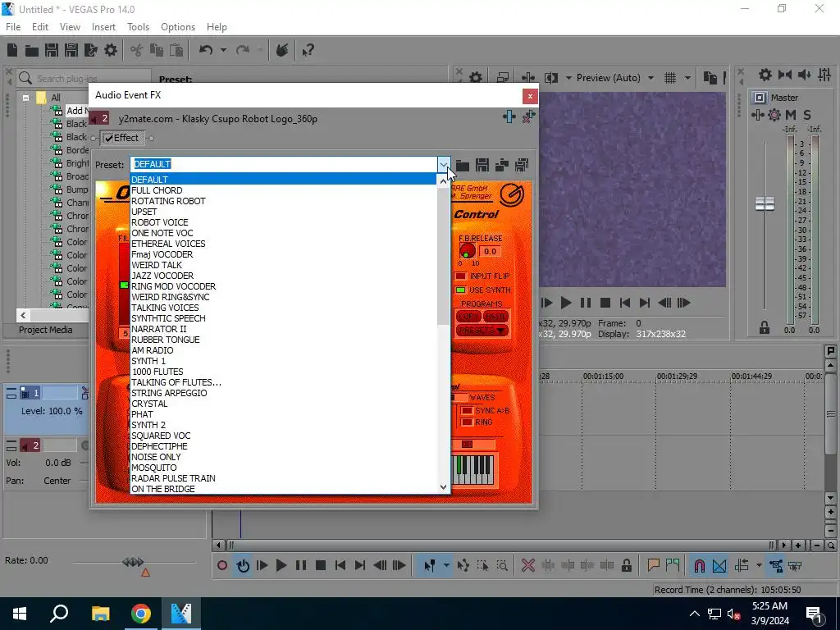Click the Normal Edit Tool cursor icon

(x=430, y=565)
